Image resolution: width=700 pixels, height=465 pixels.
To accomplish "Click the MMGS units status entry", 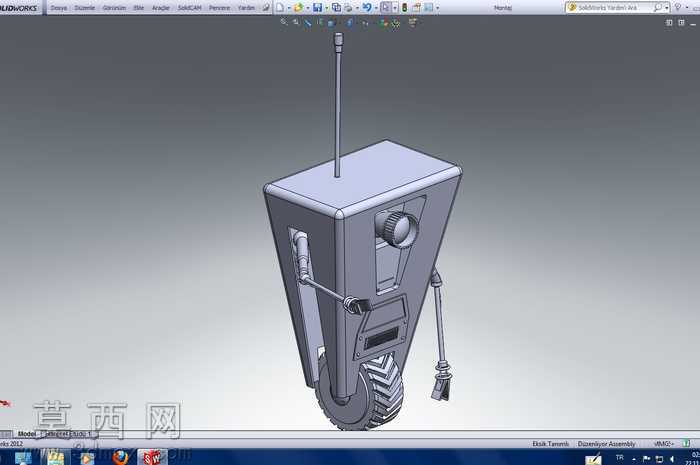I will coord(664,444).
